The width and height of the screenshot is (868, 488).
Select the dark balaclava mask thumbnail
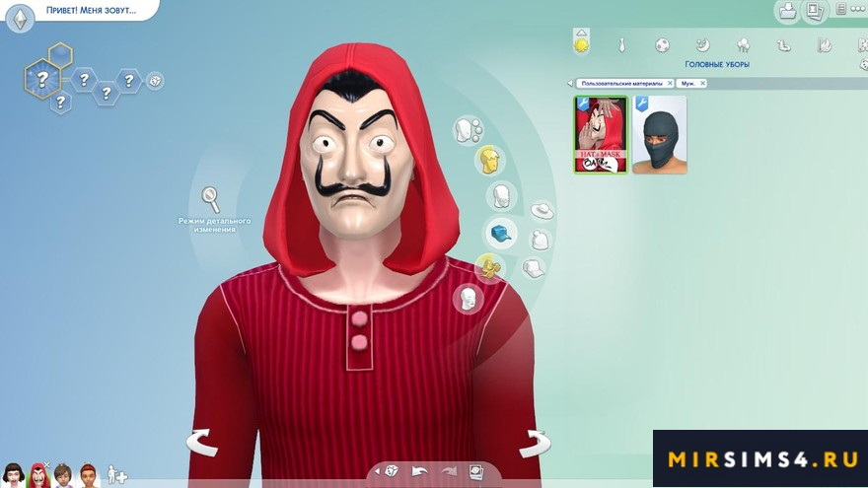click(660, 134)
